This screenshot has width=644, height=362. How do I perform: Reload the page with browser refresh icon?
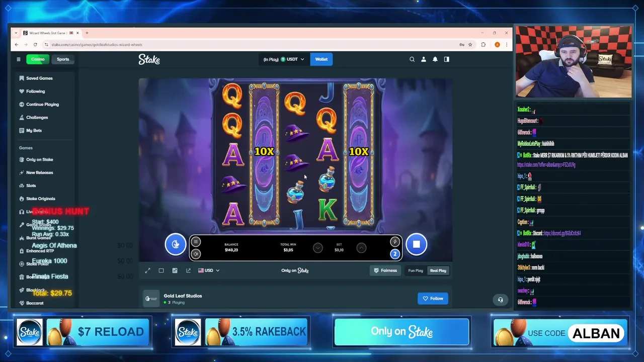pos(36,45)
